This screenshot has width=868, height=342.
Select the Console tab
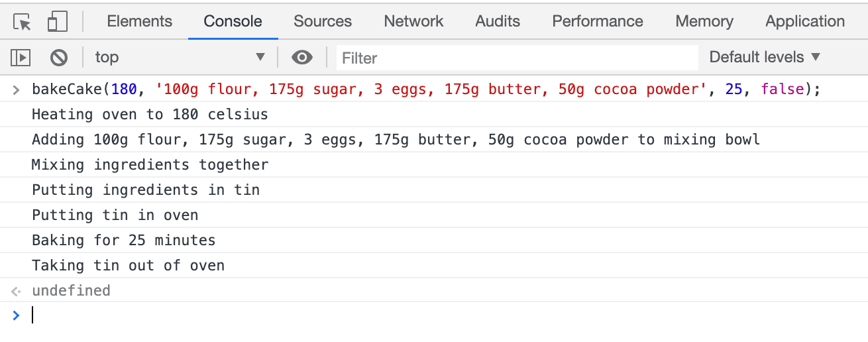tap(233, 22)
